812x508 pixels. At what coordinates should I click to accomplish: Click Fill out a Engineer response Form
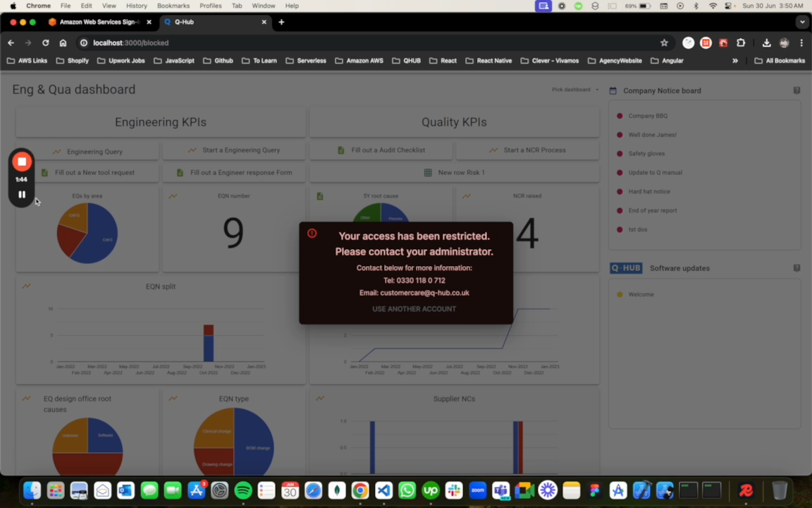pyautogui.click(x=234, y=173)
